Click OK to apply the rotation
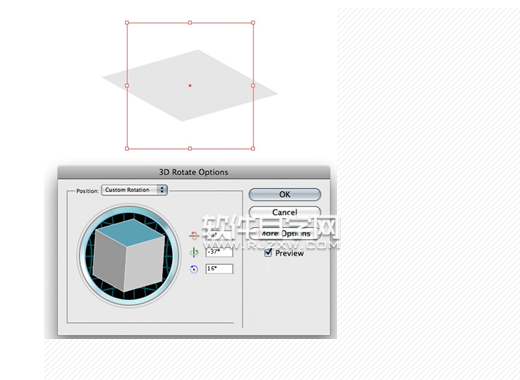Image resolution: width=520 pixels, height=380 pixels. pos(285,194)
